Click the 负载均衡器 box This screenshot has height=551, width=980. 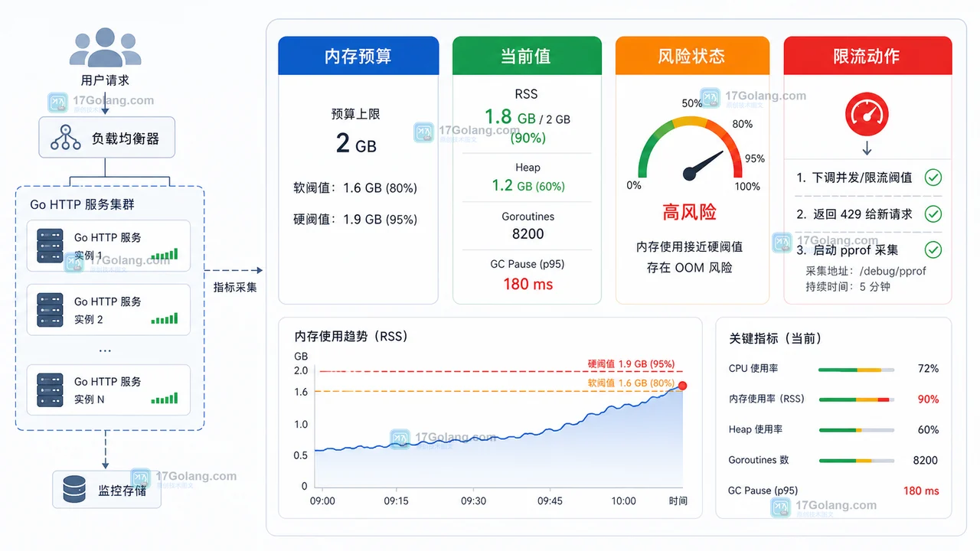click(x=106, y=138)
